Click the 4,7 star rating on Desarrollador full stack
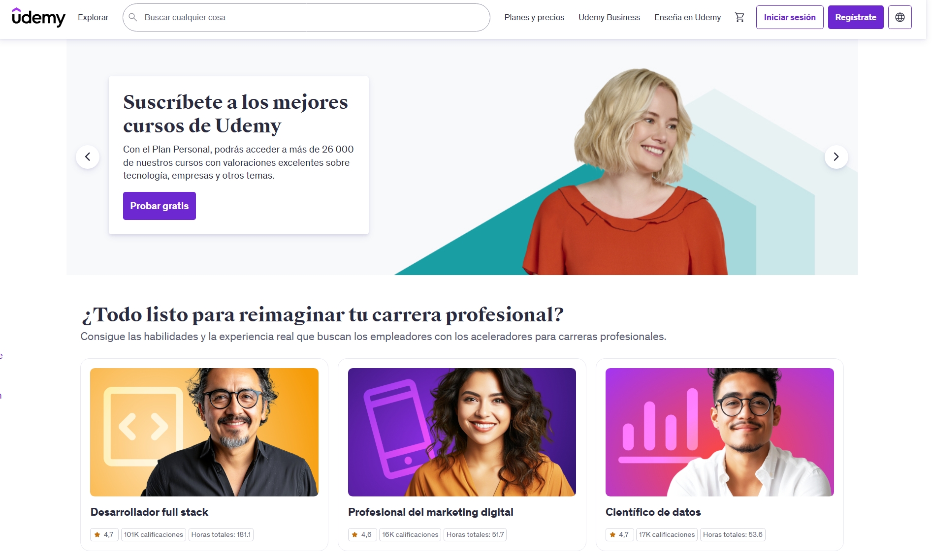This screenshot has width=932, height=560. point(104,534)
